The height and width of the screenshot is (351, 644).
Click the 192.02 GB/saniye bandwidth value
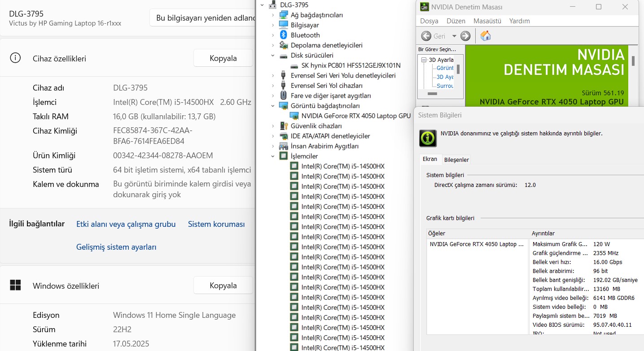[615, 280]
